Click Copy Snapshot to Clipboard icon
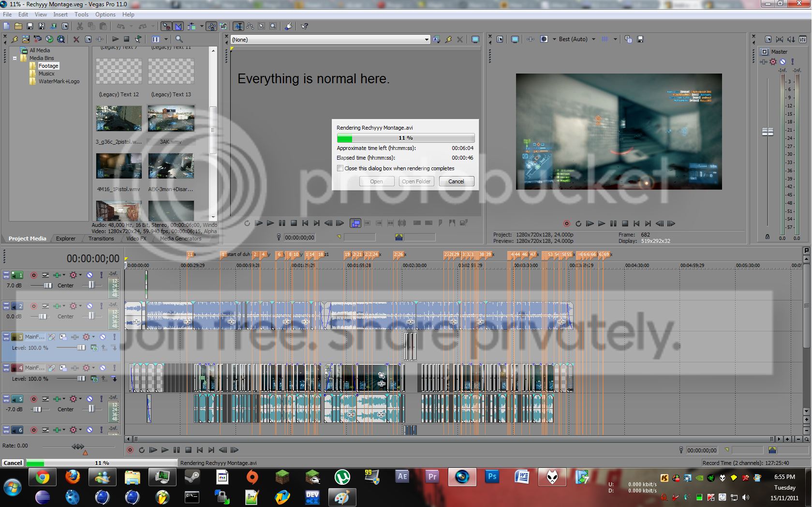The width and height of the screenshot is (812, 507). [x=628, y=39]
